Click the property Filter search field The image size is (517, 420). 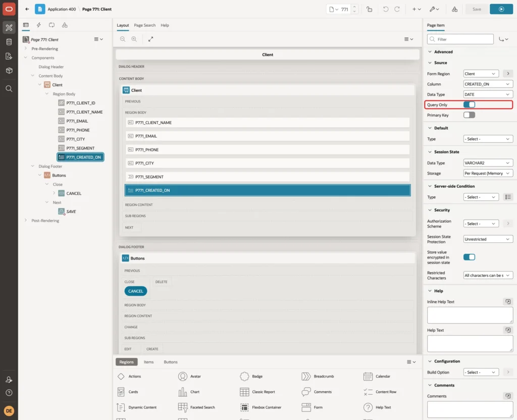pos(460,39)
